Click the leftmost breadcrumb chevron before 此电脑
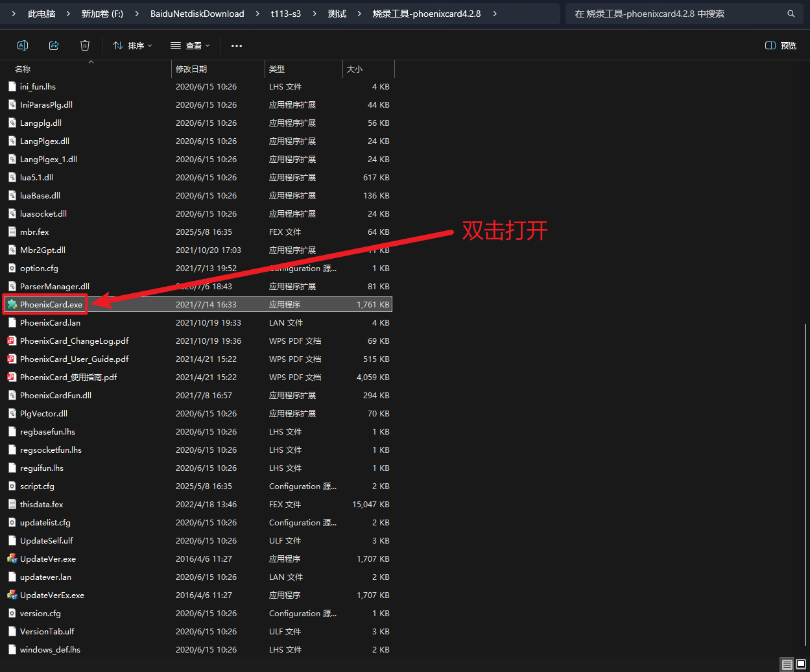The image size is (810, 672). 14,14
